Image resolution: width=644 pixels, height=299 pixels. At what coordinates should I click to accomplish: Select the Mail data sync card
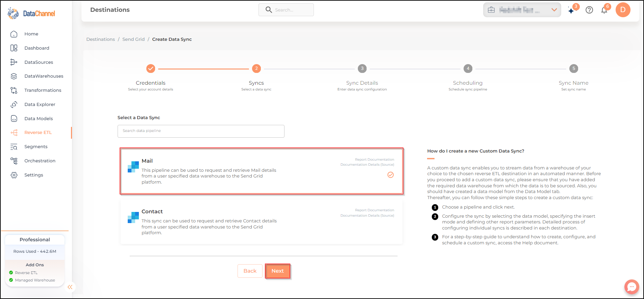(262, 171)
